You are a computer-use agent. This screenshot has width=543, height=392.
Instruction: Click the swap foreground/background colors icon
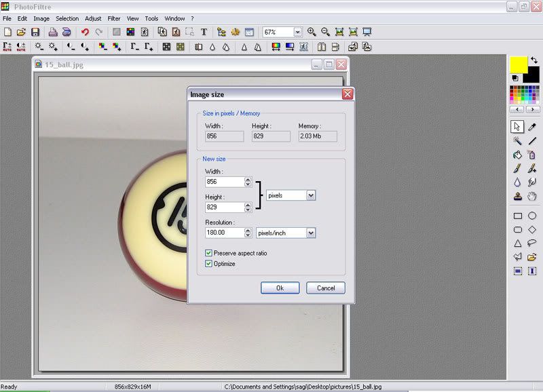534,60
